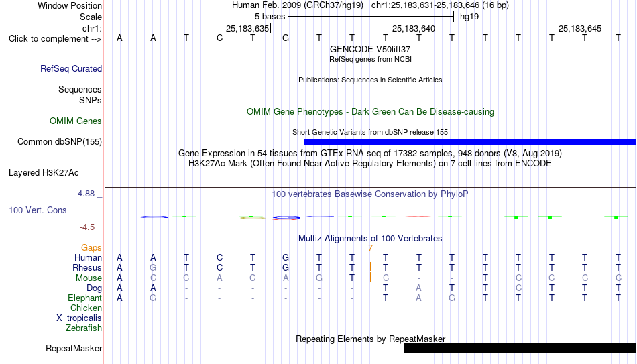Viewport: 637px width, 364px height.
Task: Click the hg19 label beside scale bar
Action: [x=469, y=17]
